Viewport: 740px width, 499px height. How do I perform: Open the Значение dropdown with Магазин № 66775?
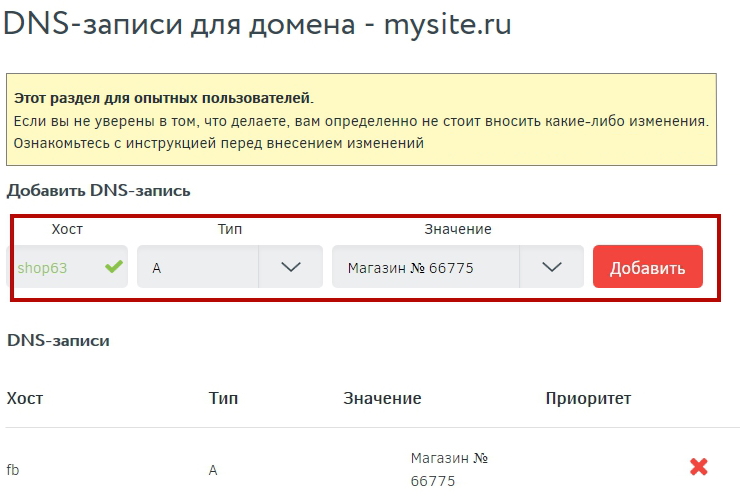coord(425,267)
